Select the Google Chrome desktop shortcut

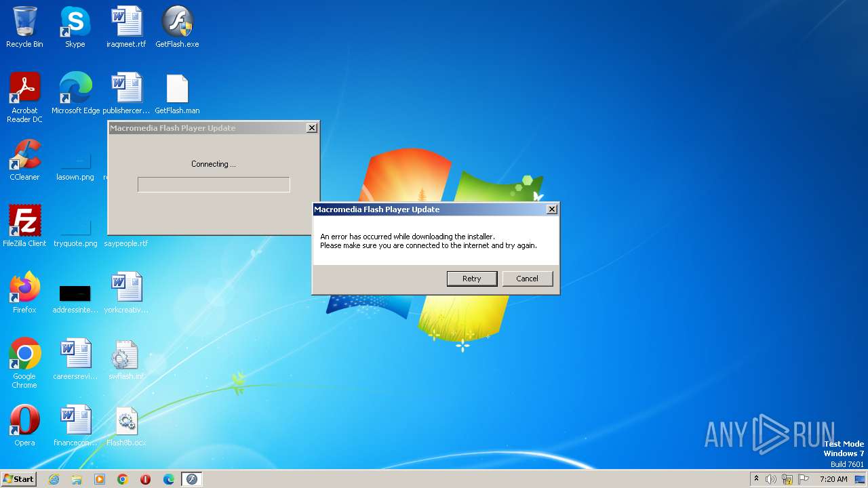[x=24, y=363]
